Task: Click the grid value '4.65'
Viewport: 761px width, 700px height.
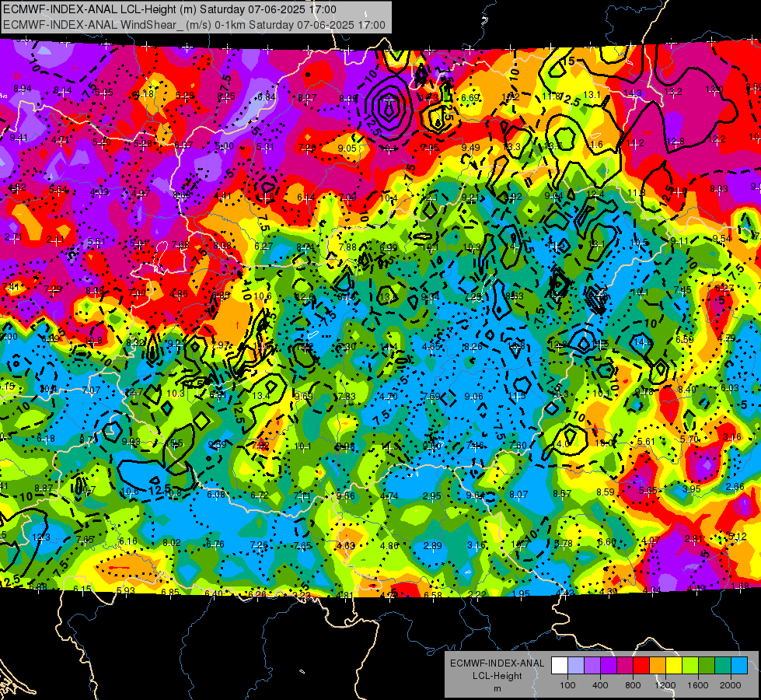Action: 431,346
